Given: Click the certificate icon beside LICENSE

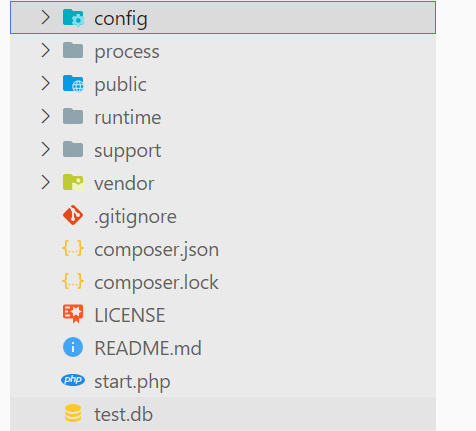Looking at the screenshot, I should point(73,314).
